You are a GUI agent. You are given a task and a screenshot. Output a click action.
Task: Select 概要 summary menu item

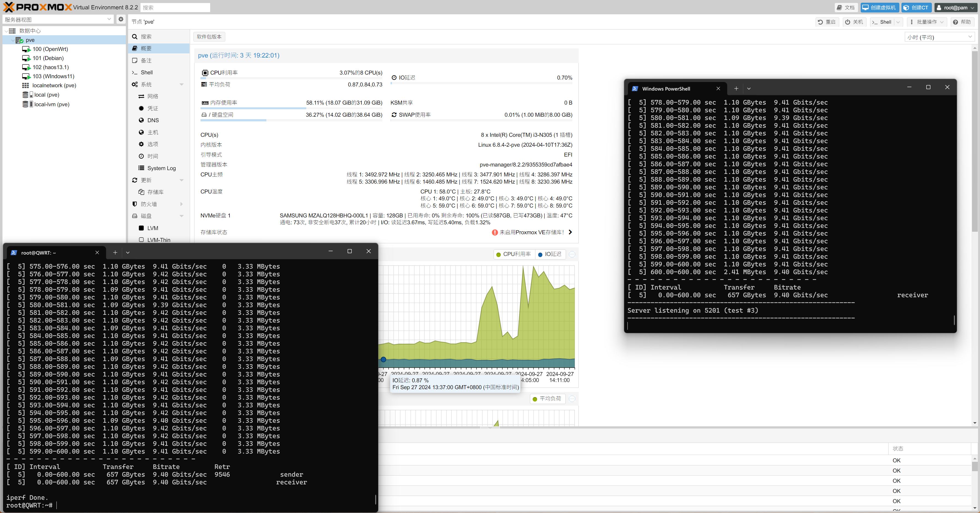[159, 48]
